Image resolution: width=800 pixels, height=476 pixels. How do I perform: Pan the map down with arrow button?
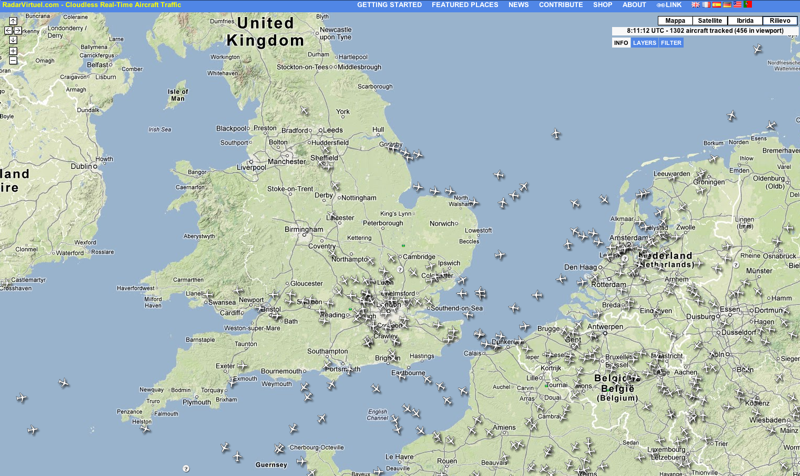click(13, 40)
